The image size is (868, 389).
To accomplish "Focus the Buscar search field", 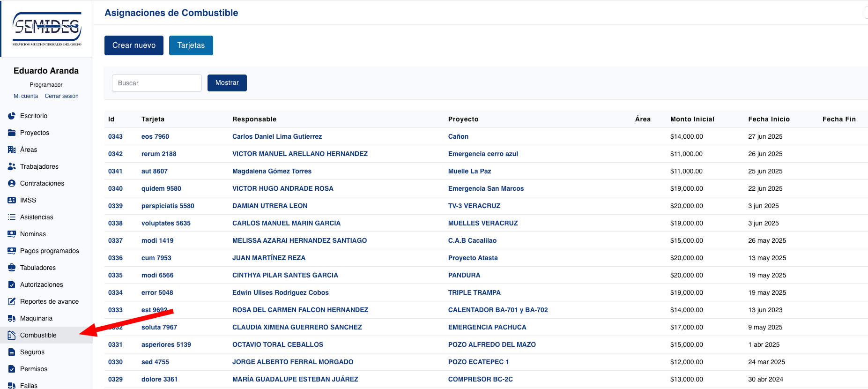I will [156, 83].
